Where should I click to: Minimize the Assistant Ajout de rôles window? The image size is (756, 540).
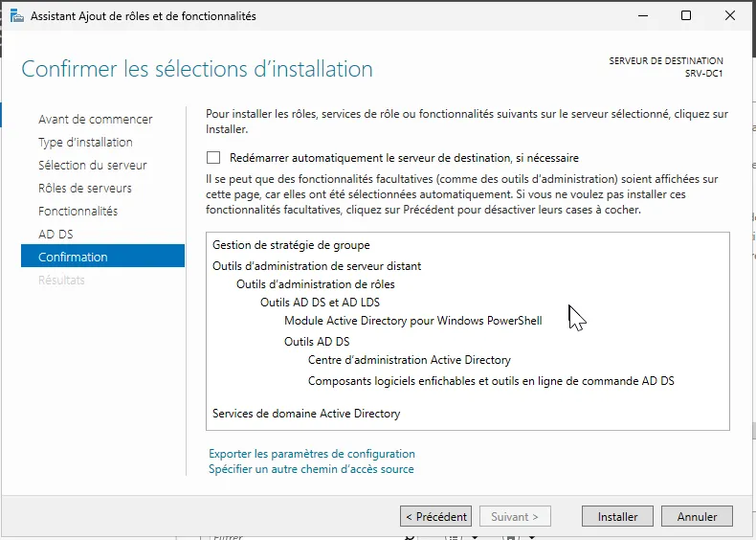642,16
